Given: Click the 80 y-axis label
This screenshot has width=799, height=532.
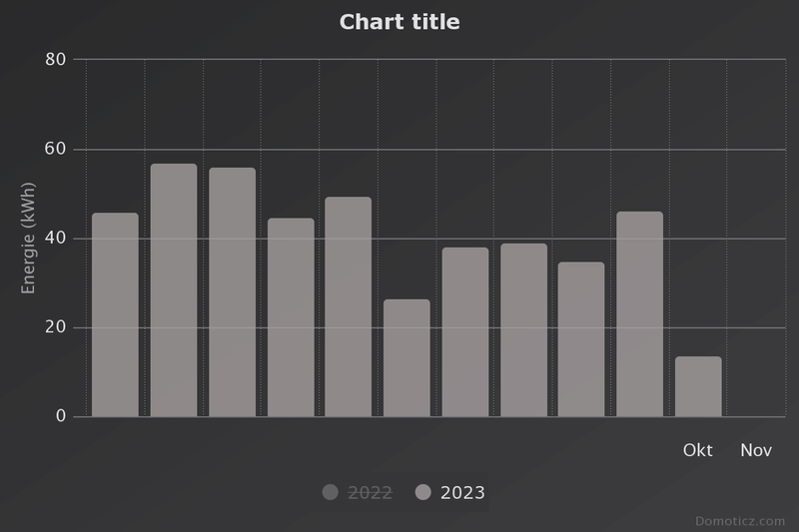Looking at the screenshot, I should click(x=56, y=60).
